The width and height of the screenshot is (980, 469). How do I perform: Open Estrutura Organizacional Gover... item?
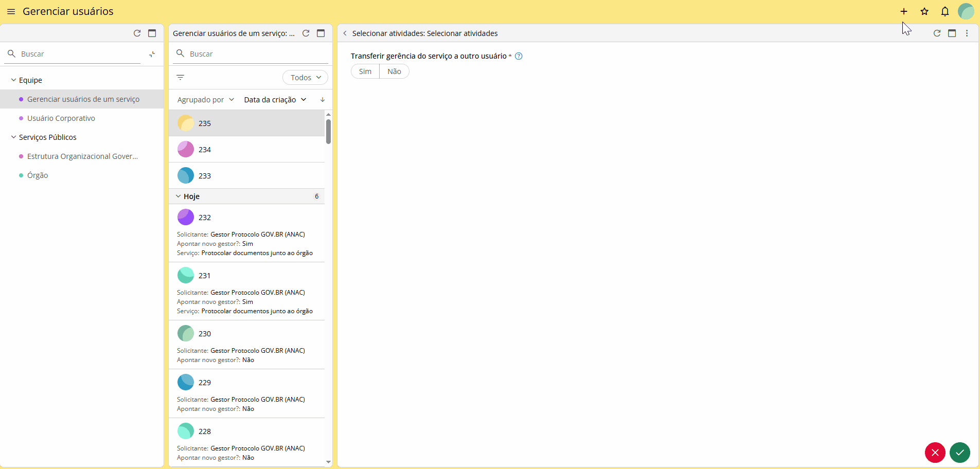pyautogui.click(x=82, y=156)
